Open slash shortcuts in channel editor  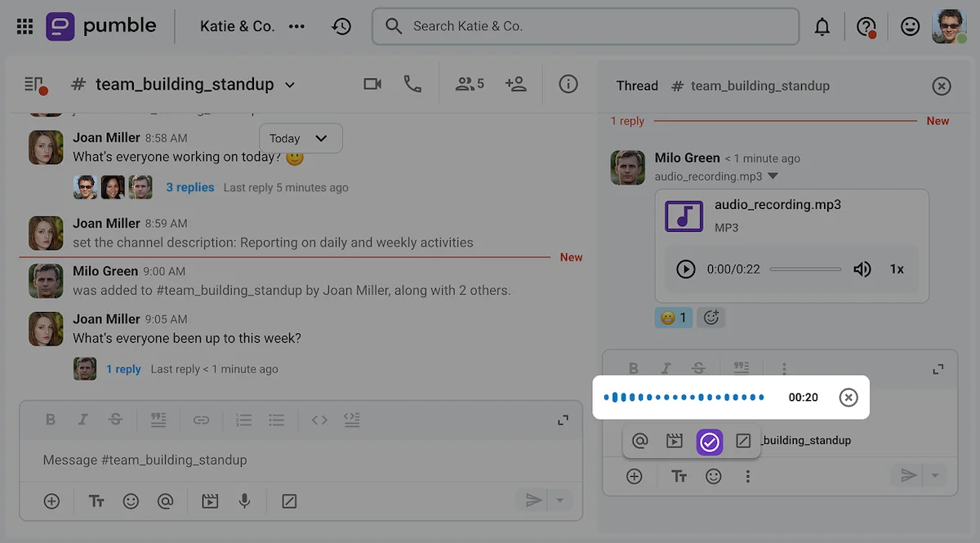pyautogui.click(x=289, y=501)
